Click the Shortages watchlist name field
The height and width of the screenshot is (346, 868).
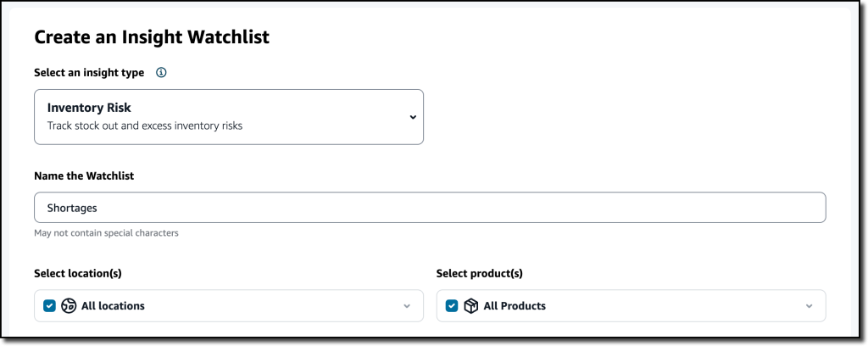[430, 208]
